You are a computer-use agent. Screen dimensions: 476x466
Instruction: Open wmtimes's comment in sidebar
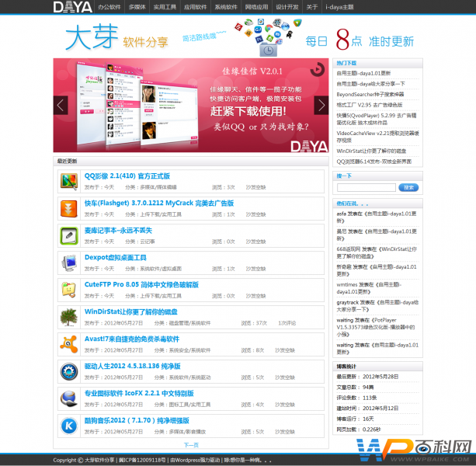coord(369,288)
